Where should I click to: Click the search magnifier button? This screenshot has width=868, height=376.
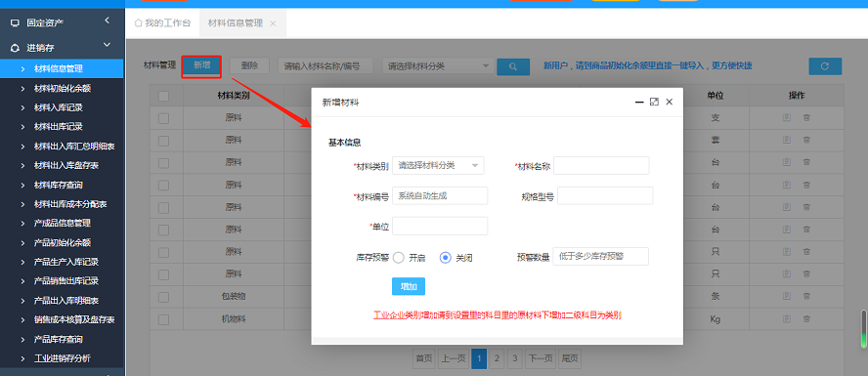(x=513, y=66)
